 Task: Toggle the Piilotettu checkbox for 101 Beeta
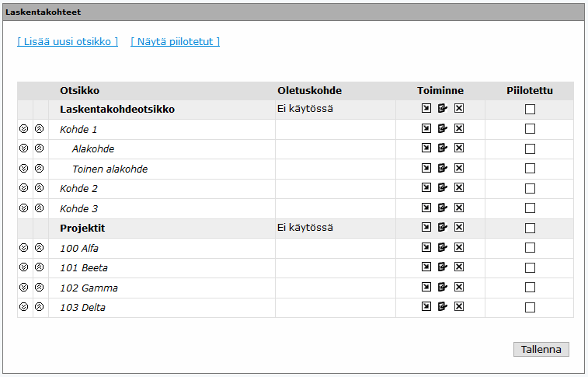[x=530, y=267]
